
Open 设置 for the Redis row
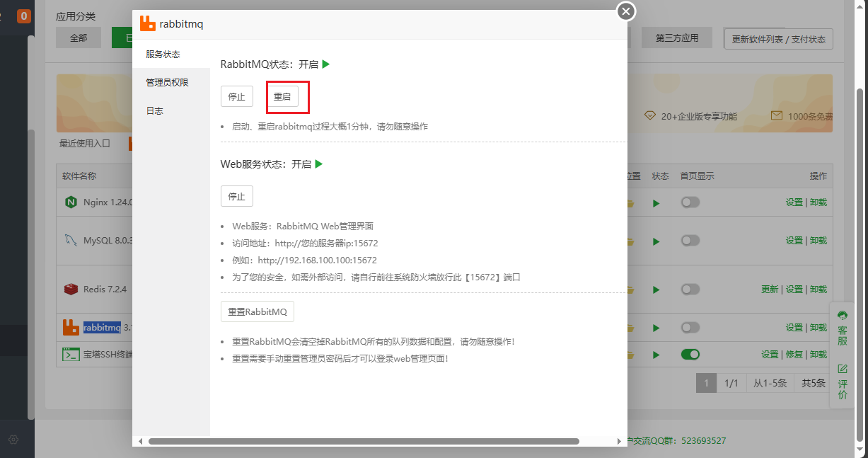794,289
